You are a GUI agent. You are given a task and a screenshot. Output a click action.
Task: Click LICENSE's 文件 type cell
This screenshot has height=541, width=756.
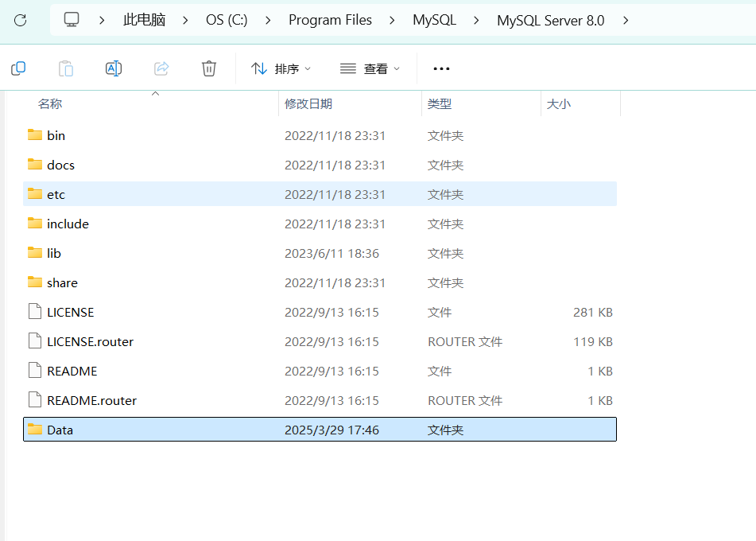point(440,312)
